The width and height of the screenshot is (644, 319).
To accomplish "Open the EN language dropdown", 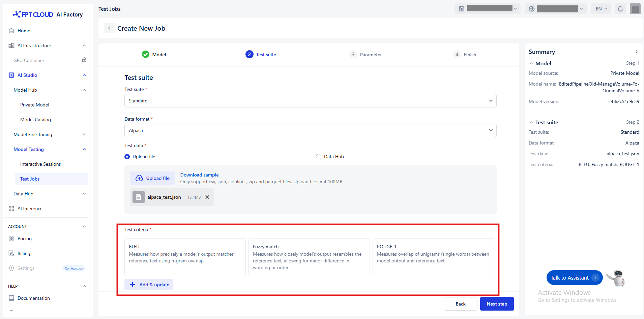I will (x=601, y=9).
